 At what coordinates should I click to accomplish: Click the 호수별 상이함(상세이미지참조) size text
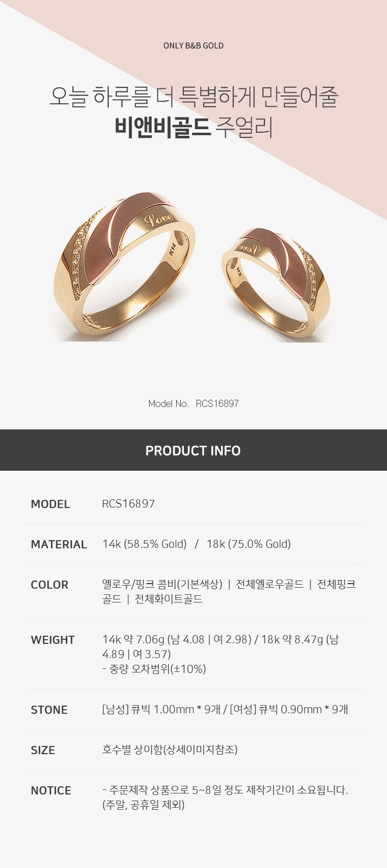(x=170, y=750)
